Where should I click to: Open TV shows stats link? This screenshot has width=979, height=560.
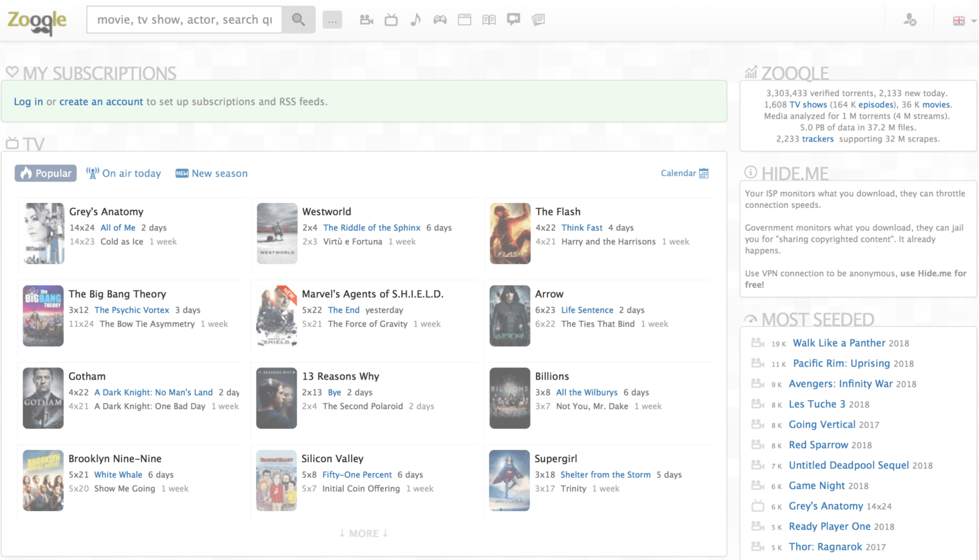click(x=808, y=105)
